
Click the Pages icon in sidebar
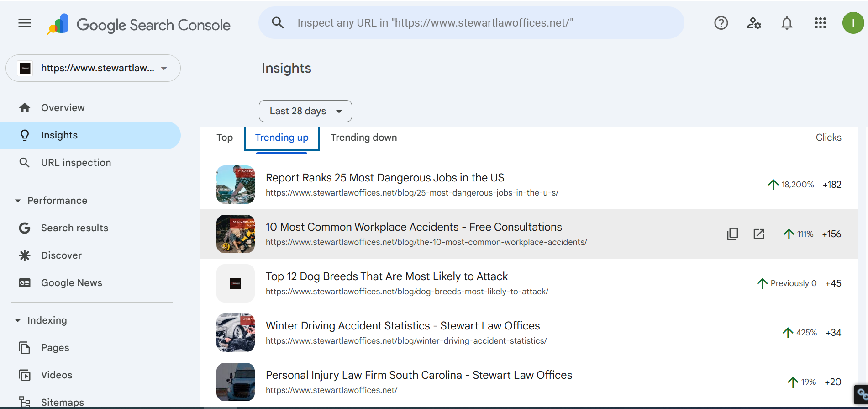tap(25, 348)
